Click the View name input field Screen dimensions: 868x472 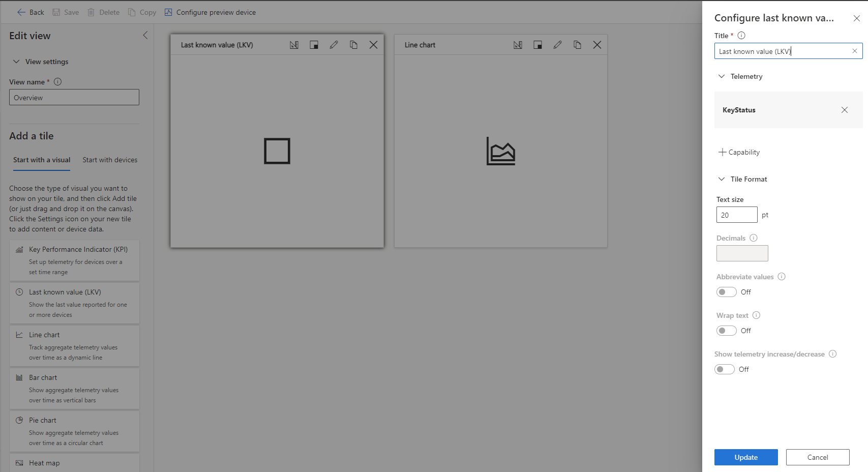click(x=74, y=97)
